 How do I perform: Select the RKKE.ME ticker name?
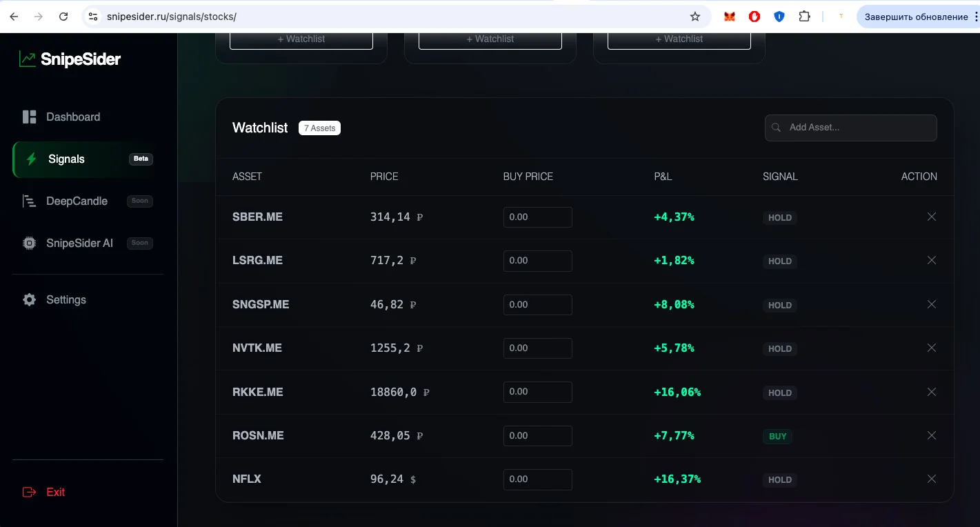pyautogui.click(x=258, y=392)
